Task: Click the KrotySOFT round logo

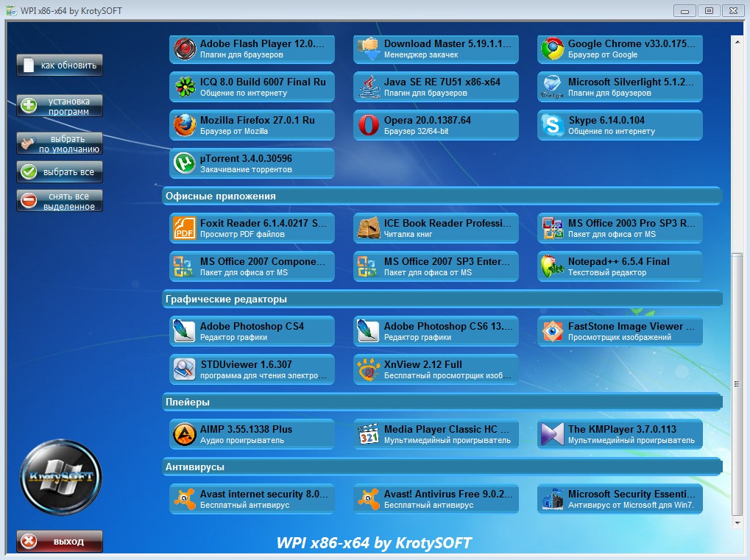Action: coord(61,478)
